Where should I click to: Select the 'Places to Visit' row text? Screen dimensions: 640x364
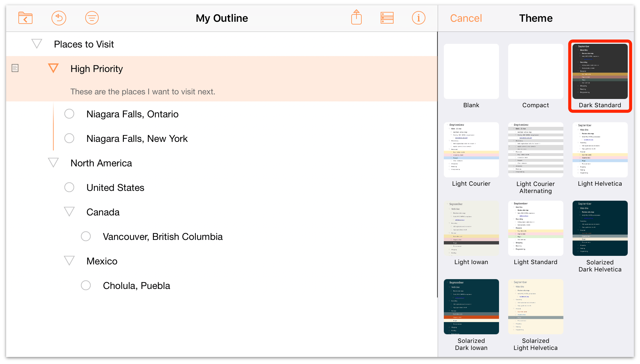[x=84, y=44]
